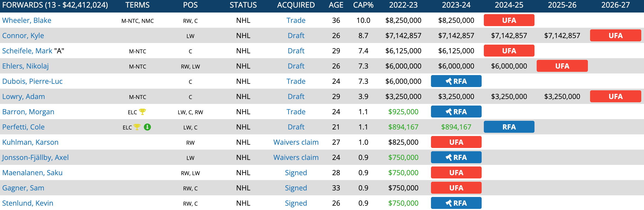This screenshot has width=644, height=210.
Task: Select the 2022-23 season column header
Action: (x=403, y=5)
